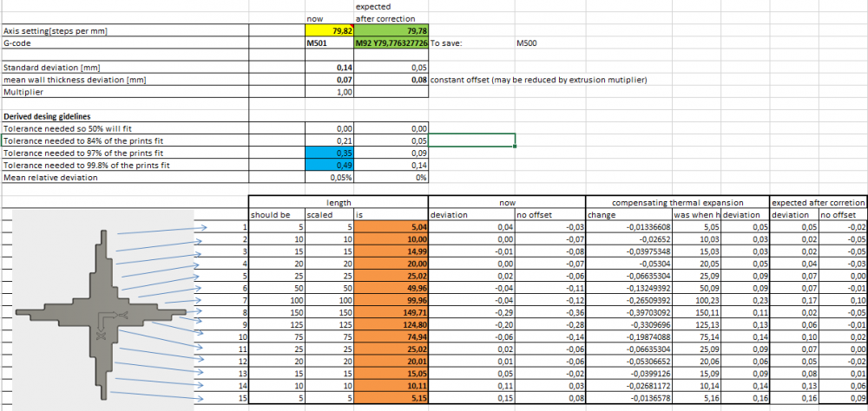Select the orange cell 99,96

coord(391,299)
